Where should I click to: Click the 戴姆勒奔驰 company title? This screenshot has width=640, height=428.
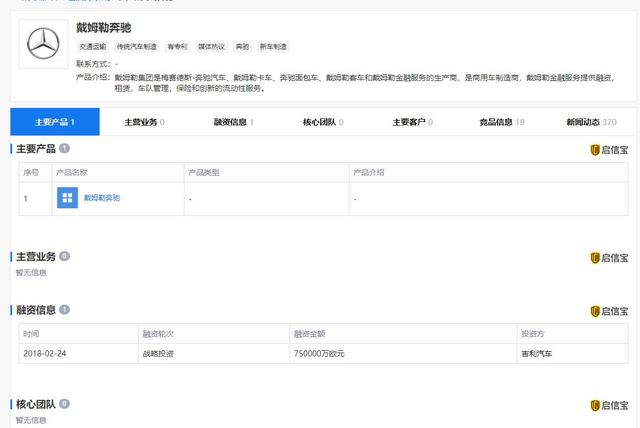tap(104, 28)
